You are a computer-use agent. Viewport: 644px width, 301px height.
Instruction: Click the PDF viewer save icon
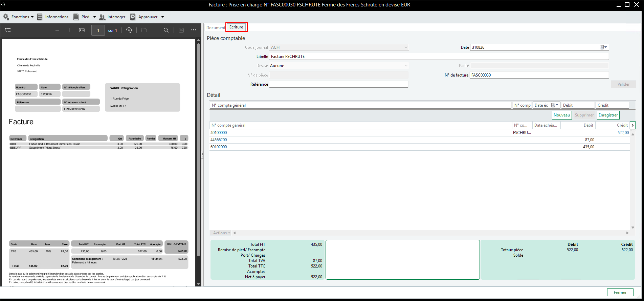(x=181, y=30)
